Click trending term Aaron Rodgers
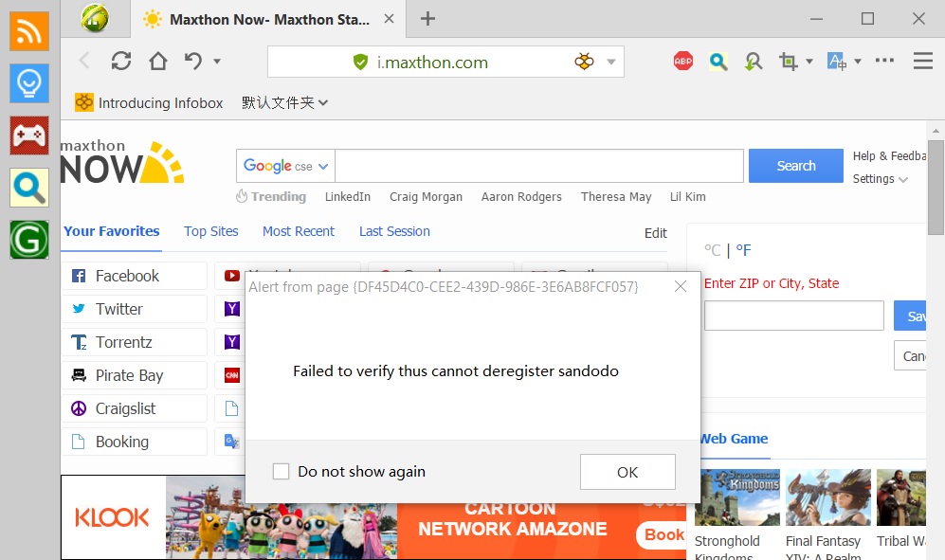The image size is (945, 560). (x=521, y=197)
